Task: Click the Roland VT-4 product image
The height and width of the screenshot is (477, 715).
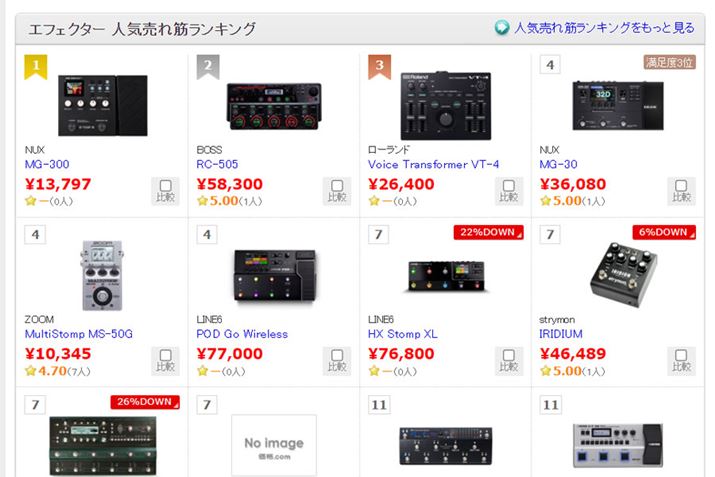Action: tap(446, 105)
